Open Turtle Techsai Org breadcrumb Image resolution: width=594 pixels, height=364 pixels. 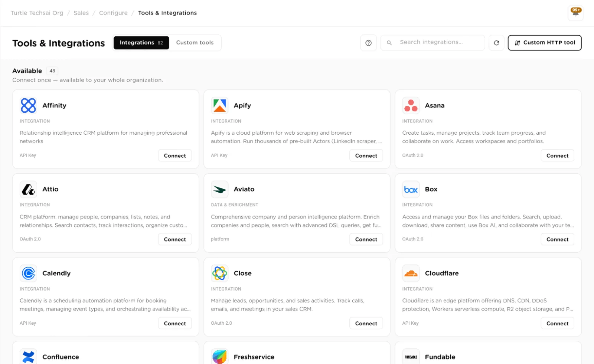coord(37,13)
